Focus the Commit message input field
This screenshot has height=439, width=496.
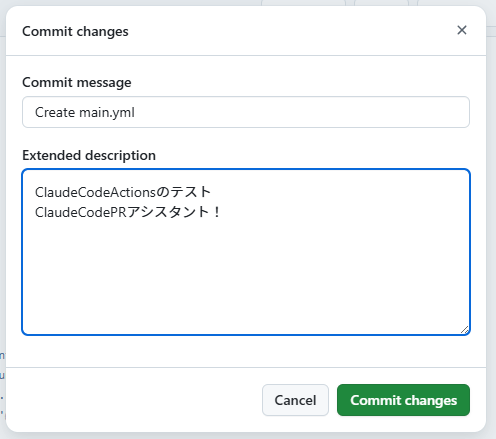(246, 112)
